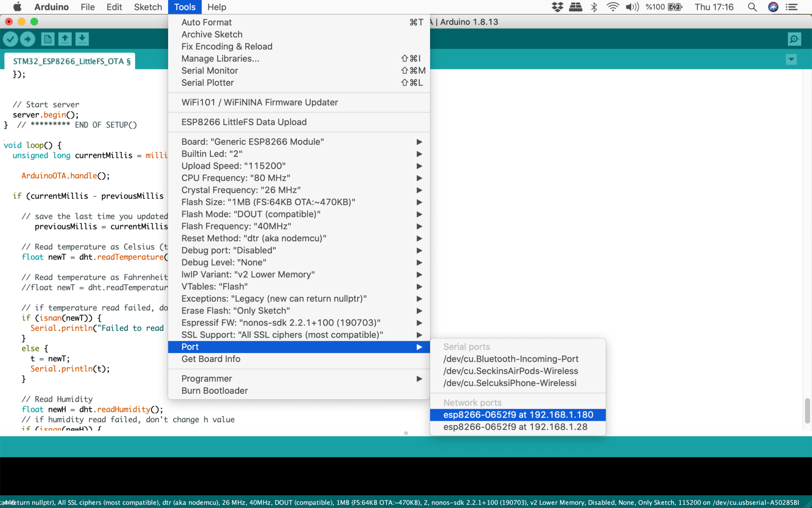Viewport: 812px width, 508px height.
Task: Select the STM32_ESP8266_LittleFS_OTA tab
Action: click(70, 61)
